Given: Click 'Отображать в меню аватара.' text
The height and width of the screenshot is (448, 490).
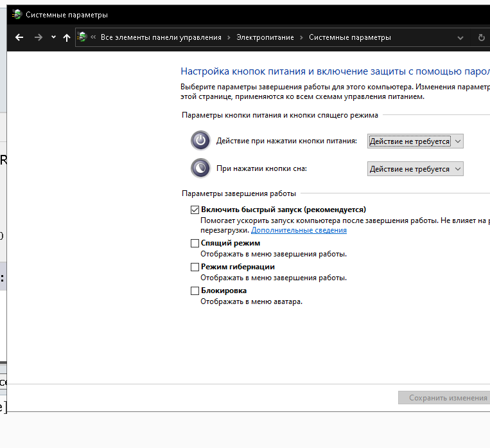Looking at the screenshot, I should click(251, 301).
